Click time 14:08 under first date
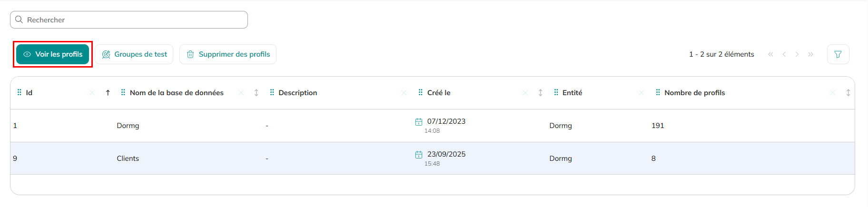The height and width of the screenshot is (207, 868). (432, 131)
